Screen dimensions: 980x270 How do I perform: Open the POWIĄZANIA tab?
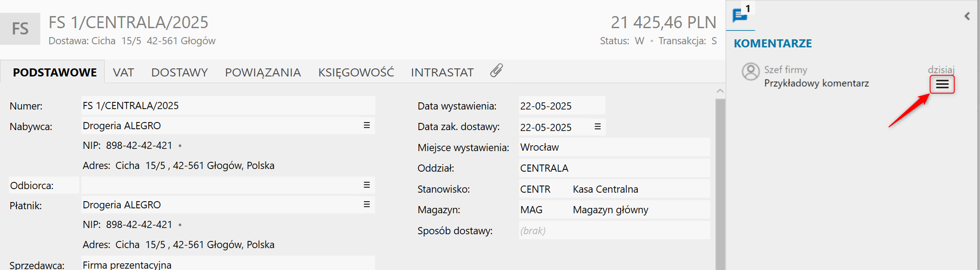pyautogui.click(x=263, y=72)
